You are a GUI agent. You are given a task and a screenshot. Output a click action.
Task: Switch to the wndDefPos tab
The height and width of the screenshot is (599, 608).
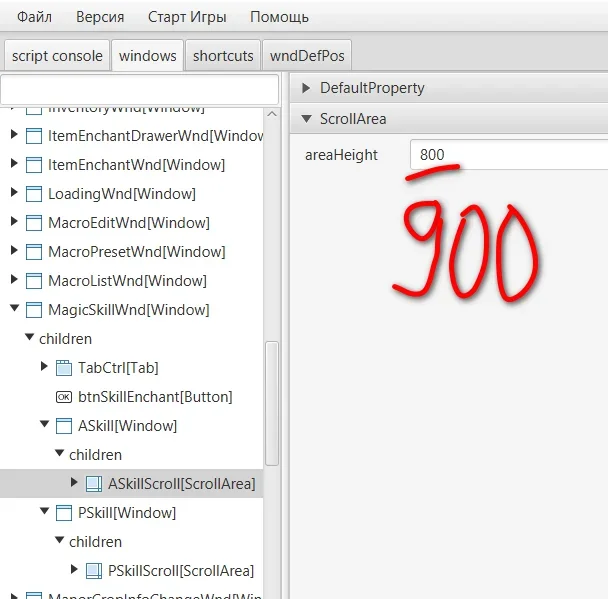pyautogui.click(x=307, y=56)
